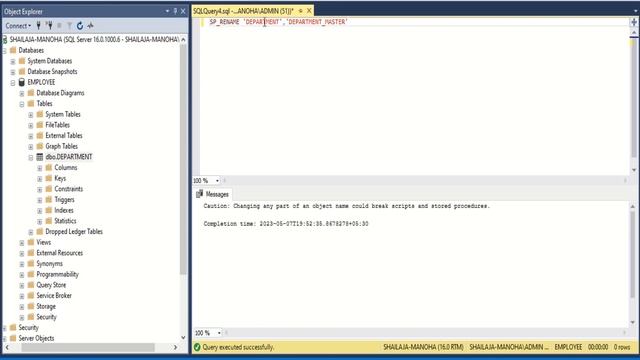Click the dbo.DEPARTMENT table grid icon
The image size is (640, 360).
40,157
